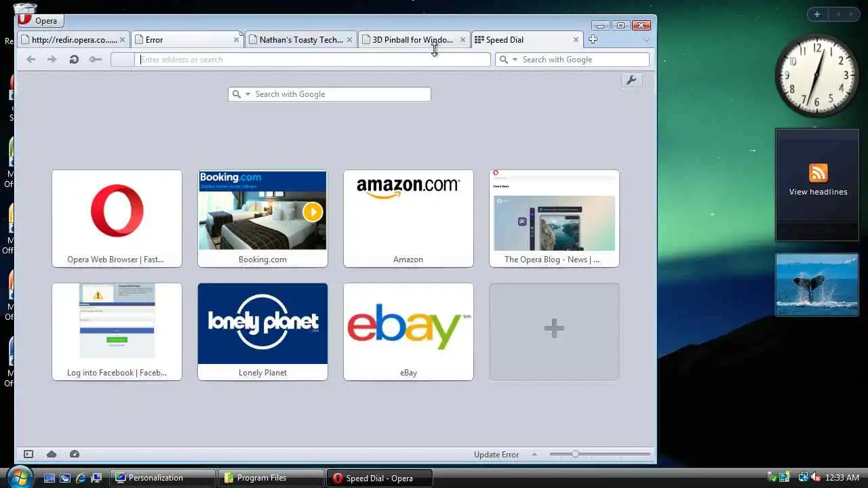Open the Lonely Planet speed dial tile
The height and width of the screenshot is (488, 868).
pyautogui.click(x=262, y=331)
